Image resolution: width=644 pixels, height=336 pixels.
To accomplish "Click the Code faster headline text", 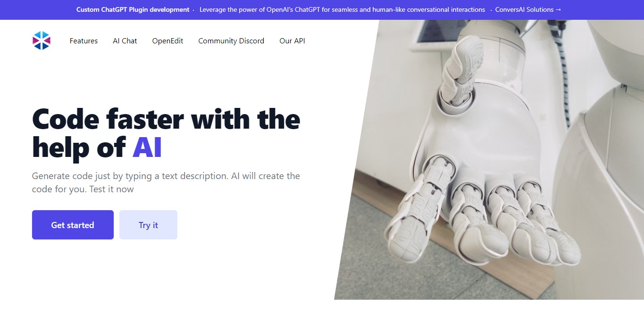I will click(x=166, y=133).
